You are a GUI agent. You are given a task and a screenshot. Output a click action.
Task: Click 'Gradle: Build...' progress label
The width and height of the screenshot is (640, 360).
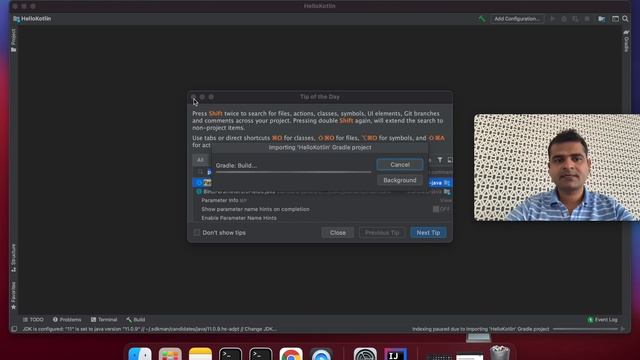[x=236, y=165]
